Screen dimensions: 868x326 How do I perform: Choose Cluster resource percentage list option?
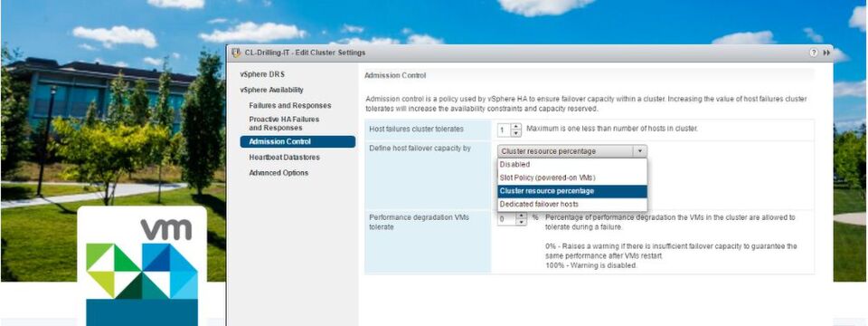tap(571, 191)
